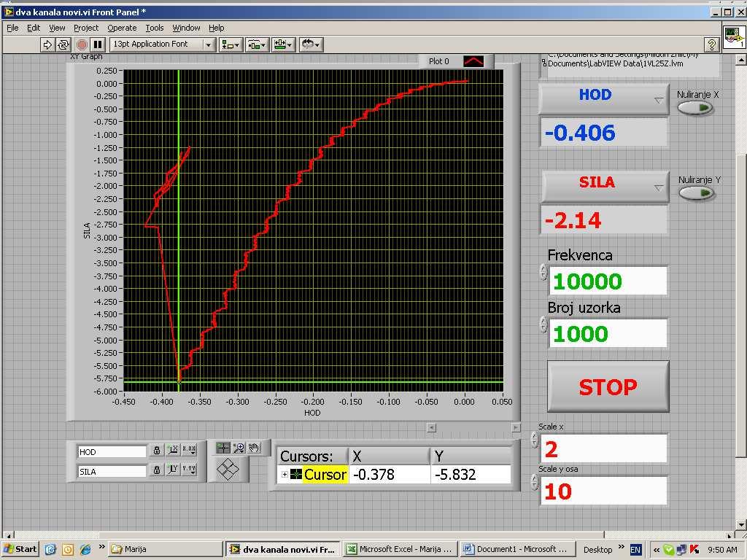Open the HOD channel dropdown
Viewport: 747px width, 560px height.
click(x=603, y=98)
